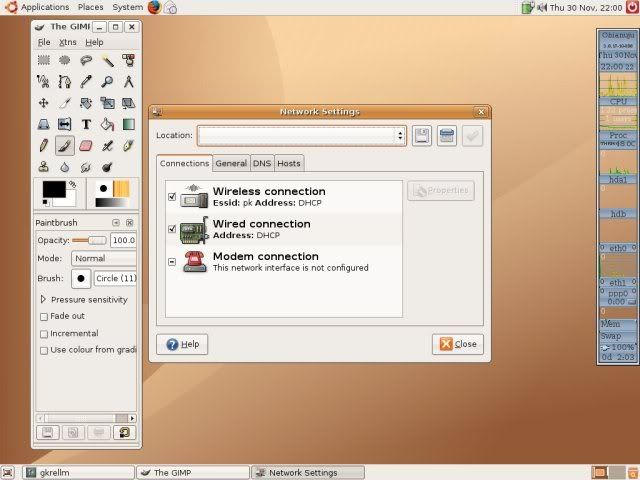Select the Scissors selection tool

click(x=44, y=82)
